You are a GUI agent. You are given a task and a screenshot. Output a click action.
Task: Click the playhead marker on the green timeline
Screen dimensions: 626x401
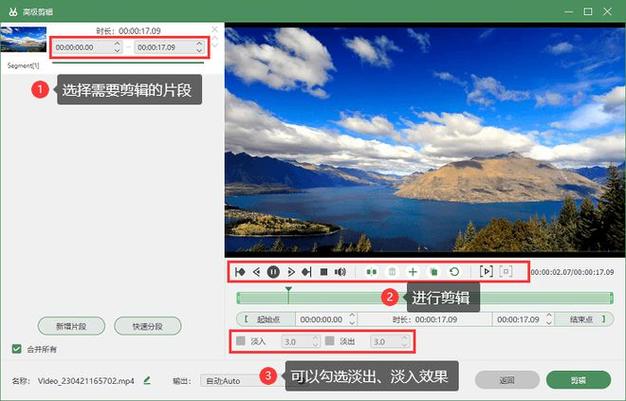pos(288,294)
